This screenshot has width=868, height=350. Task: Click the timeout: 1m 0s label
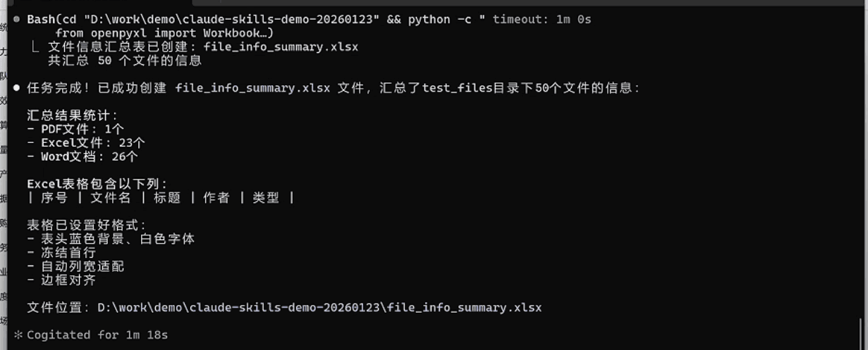[x=542, y=20]
